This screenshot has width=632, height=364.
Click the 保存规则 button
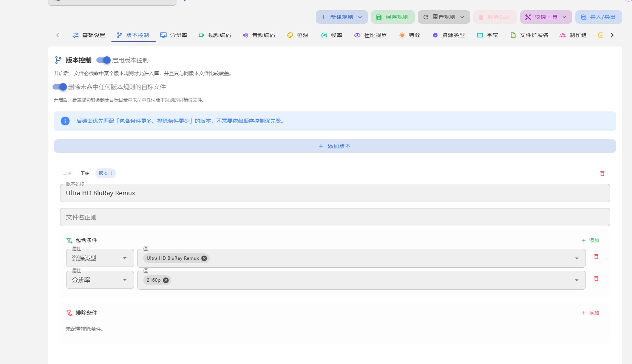pyautogui.click(x=393, y=17)
